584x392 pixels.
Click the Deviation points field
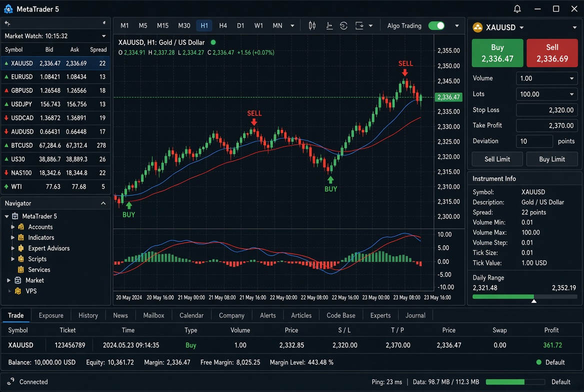point(534,141)
